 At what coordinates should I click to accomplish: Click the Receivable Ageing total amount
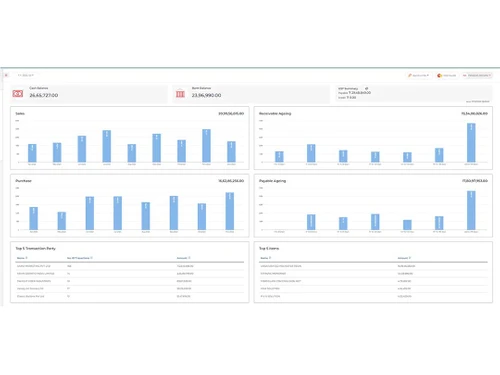(474, 114)
